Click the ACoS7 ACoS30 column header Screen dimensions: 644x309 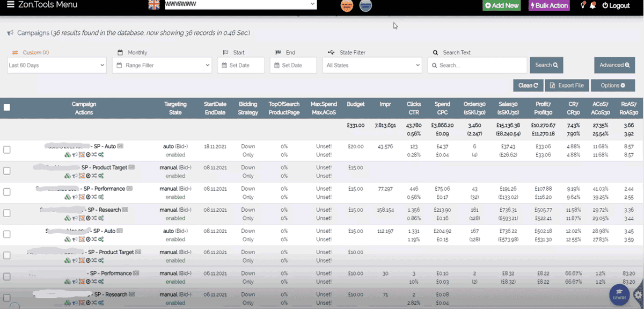pyautogui.click(x=601, y=108)
